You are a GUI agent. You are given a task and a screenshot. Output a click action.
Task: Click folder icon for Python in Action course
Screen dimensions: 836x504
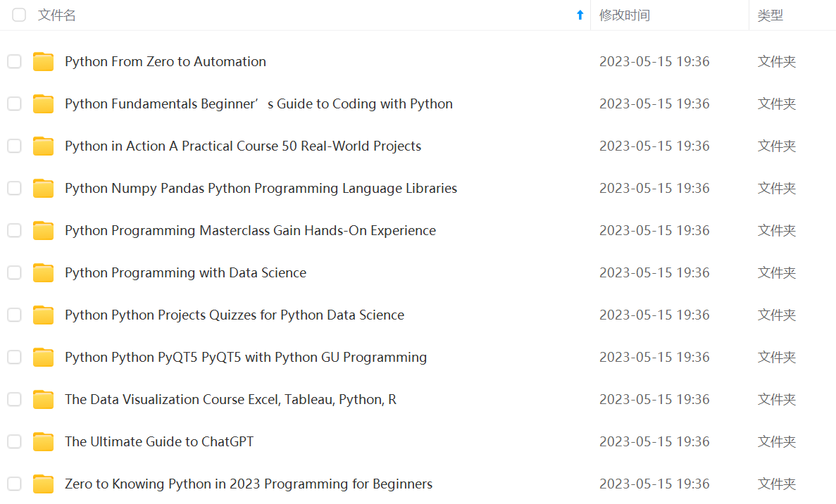pos(44,146)
